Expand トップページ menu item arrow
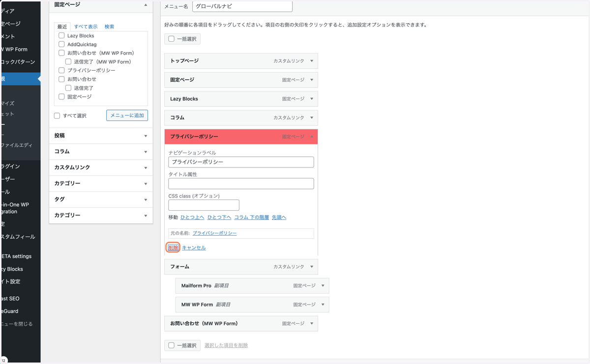590x364 pixels. tap(312, 61)
